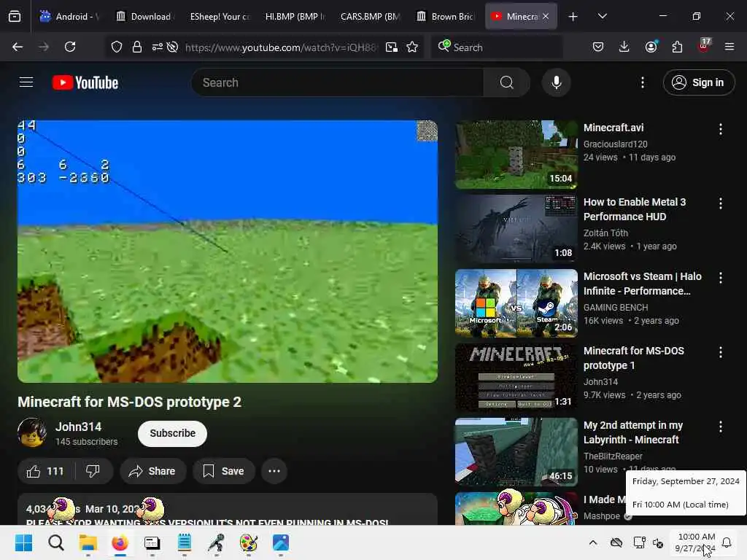The image size is (747, 560).
Task: Open John314 channel name link
Action: click(78, 427)
